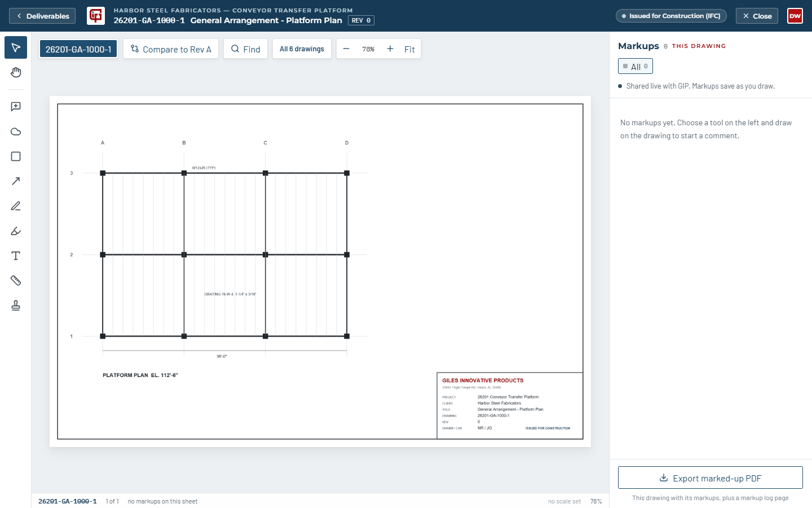
Task: Select the highlighter tool
Action: 16,231
